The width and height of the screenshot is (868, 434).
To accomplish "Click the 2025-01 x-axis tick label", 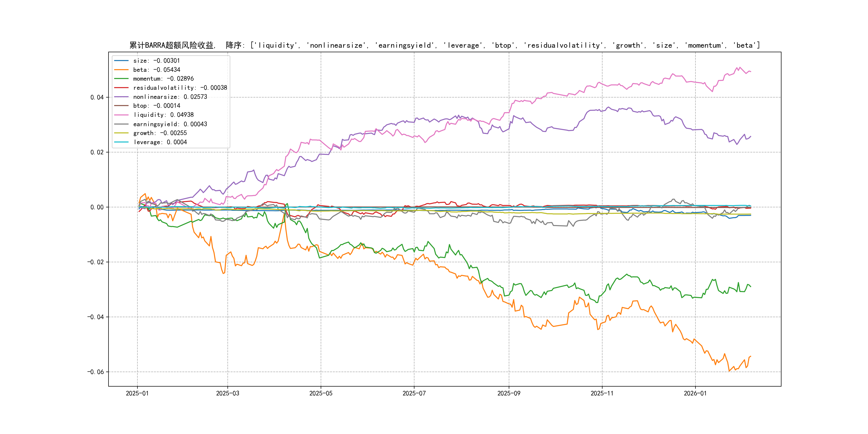I will [137, 393].
